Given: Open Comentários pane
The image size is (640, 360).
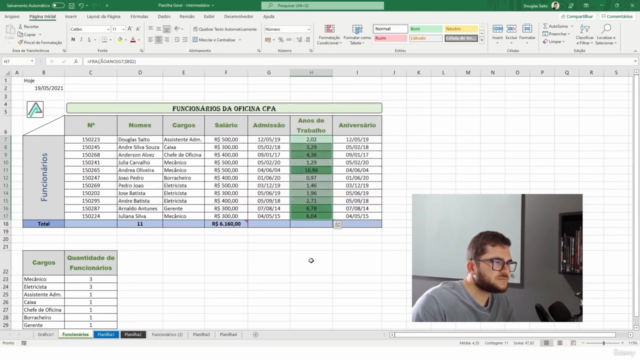Looking at the screenshot, I should pyautogui.click(x=617, y=16).
